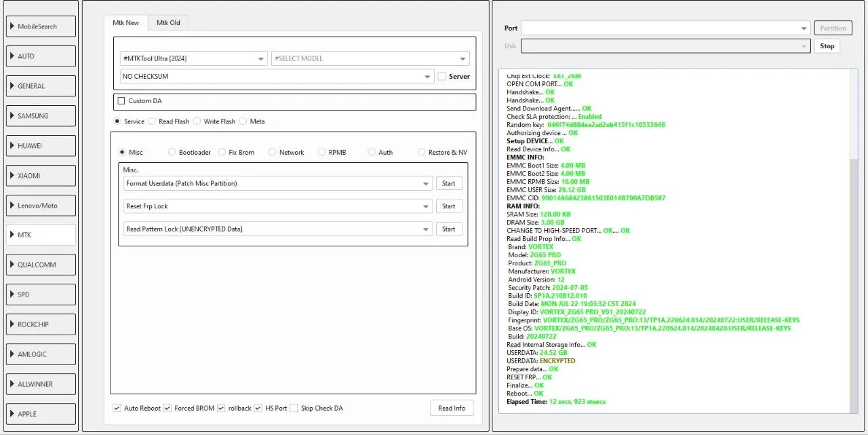The height and width of the screenshot is (435, 868).
Task: Expand the AMLOGIC sidebar section
Action: click(41, 354)
